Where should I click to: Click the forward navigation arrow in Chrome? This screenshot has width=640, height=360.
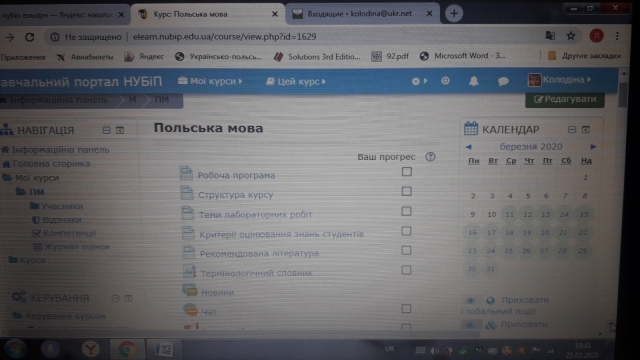[10, 38]
